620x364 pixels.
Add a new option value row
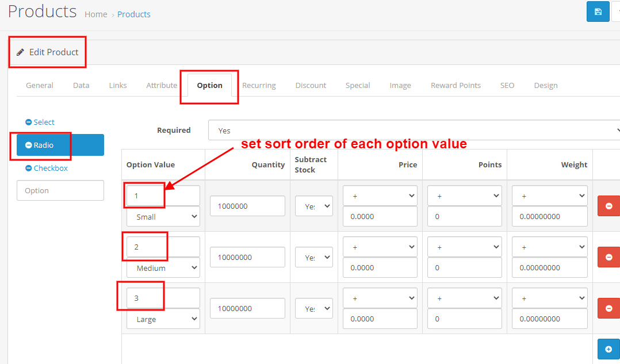pos(608,349)
